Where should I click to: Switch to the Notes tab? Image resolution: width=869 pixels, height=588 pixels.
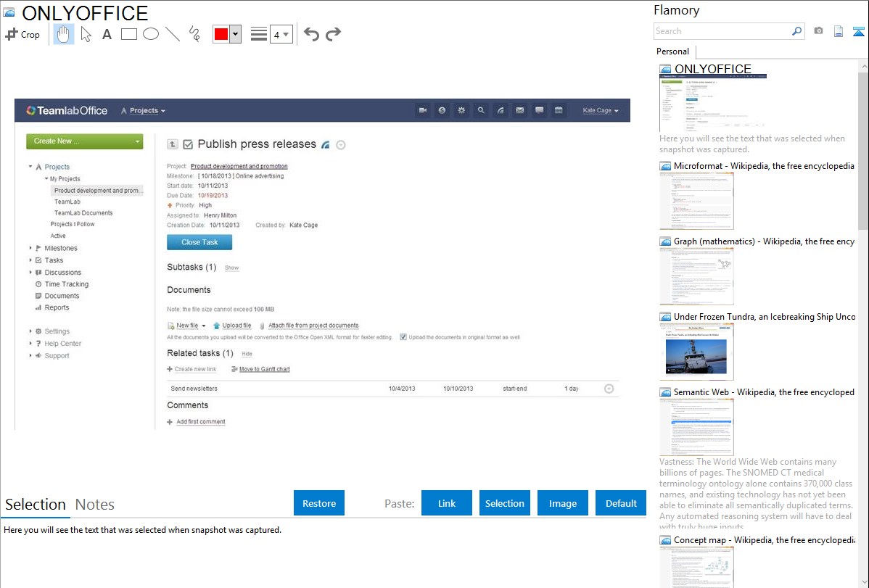click(95, 505)
